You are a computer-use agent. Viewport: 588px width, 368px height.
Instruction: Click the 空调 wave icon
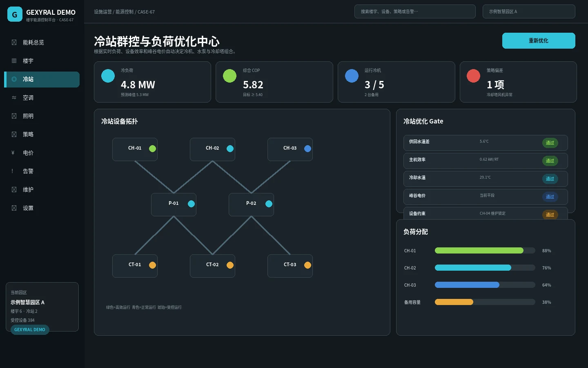coord(14,98)
